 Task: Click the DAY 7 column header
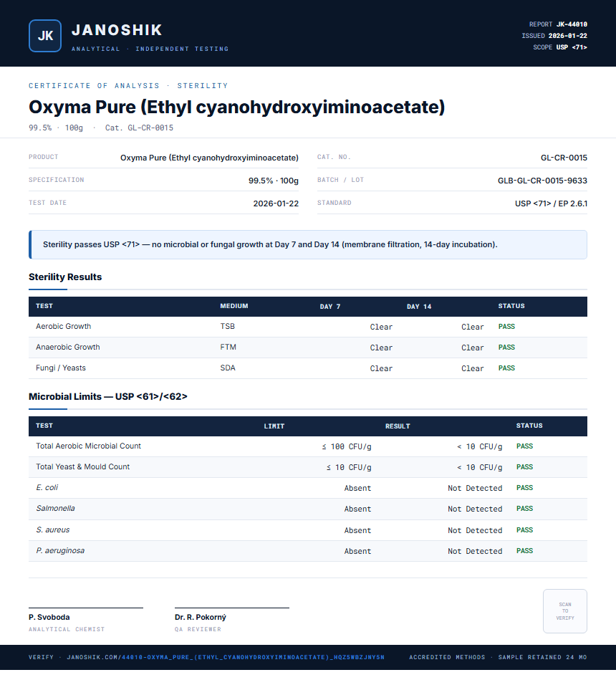[x=330, y=306]
